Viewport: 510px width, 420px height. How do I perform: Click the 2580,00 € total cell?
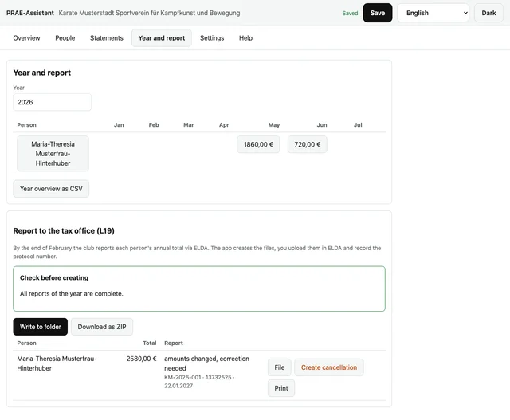click(x=142, y=359)
